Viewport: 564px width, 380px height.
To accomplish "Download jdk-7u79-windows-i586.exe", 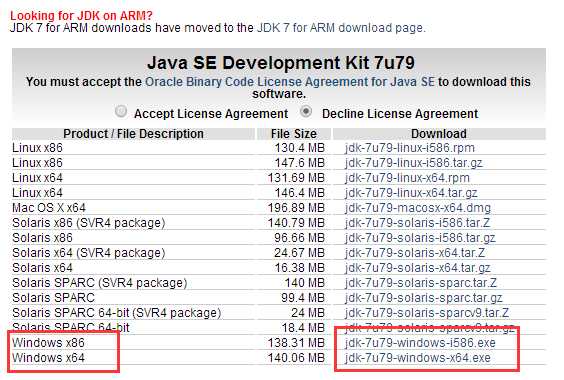I will [420, 343].
